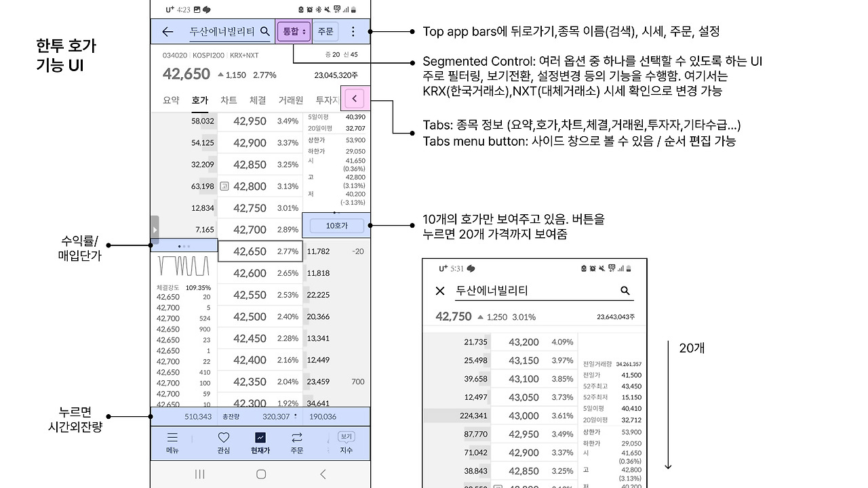Image resolution: width=868 pixels, height=488 pixels.
Task: Tap the buy quantity 11,782
Action: pos(319,251)
